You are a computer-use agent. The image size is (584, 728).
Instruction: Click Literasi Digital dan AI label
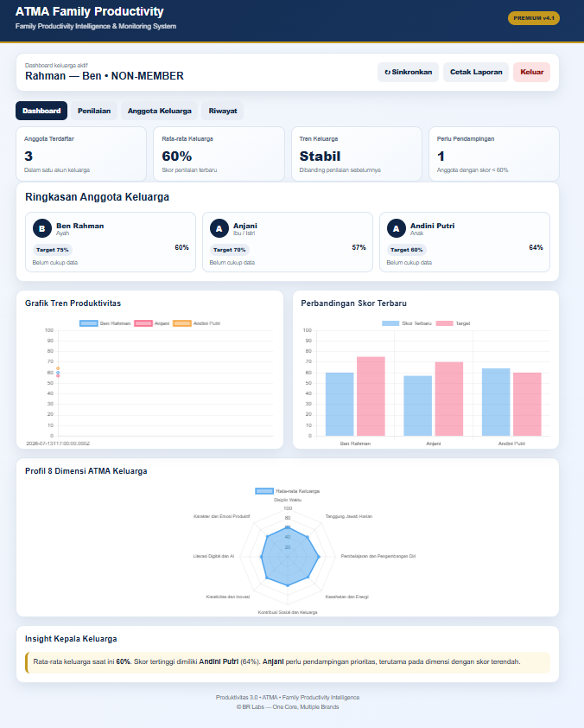(214, 556)
